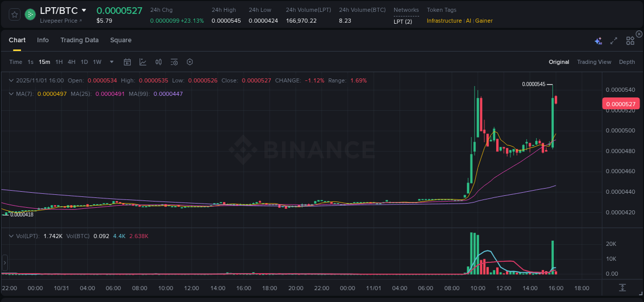Image resolution: width=644 pixels, height=302 pixels.
Task: Select the 1D timeframe interval
Action: tap(83, 62)
